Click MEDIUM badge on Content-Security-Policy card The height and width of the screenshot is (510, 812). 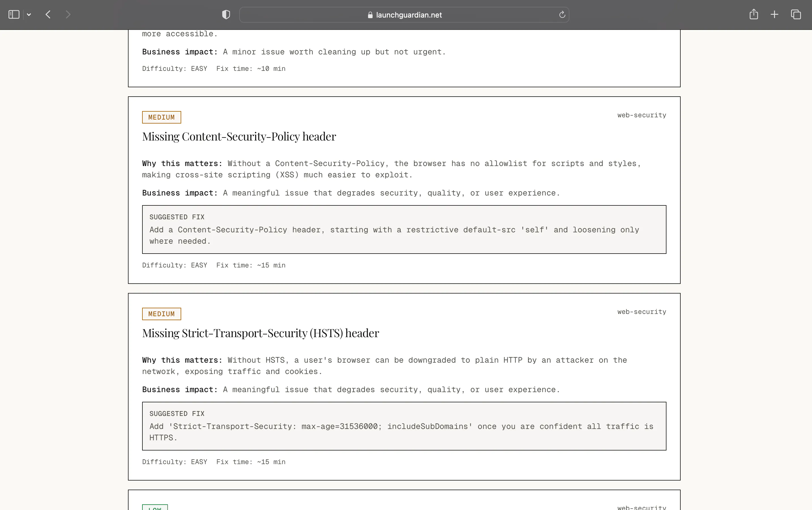pos(161,117)
